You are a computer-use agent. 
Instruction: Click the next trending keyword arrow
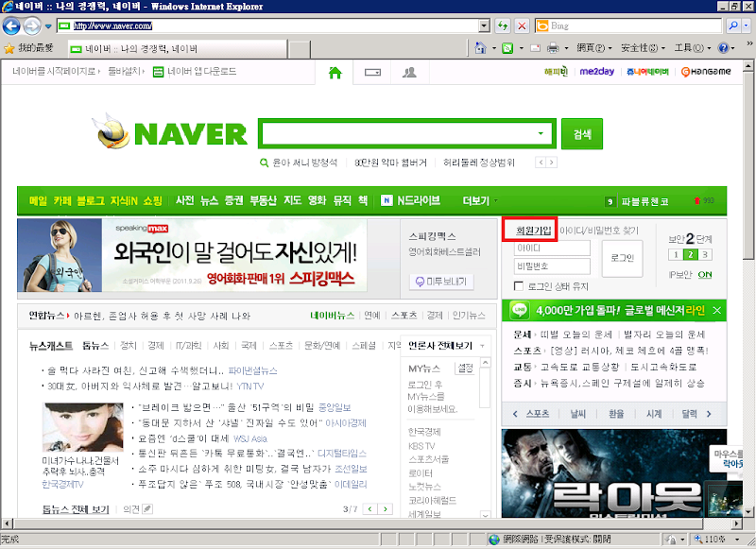[x=552, y=163]
